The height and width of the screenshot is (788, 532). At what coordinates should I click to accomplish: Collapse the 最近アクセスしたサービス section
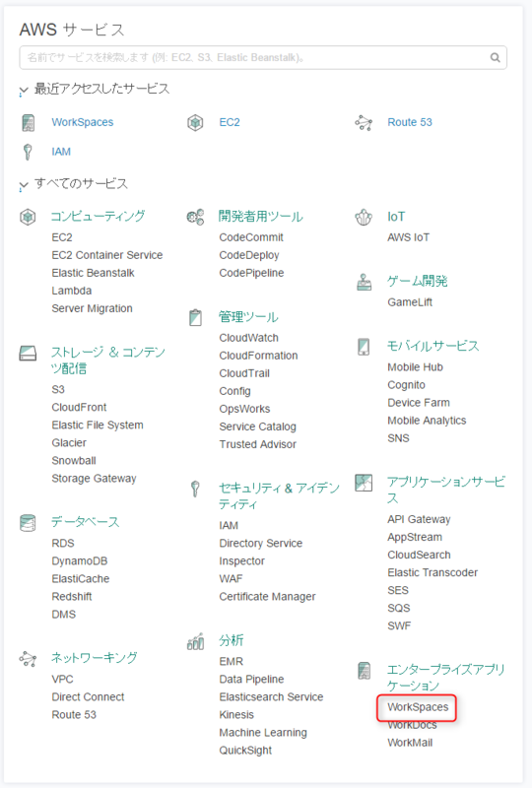[x=23, y=91]
